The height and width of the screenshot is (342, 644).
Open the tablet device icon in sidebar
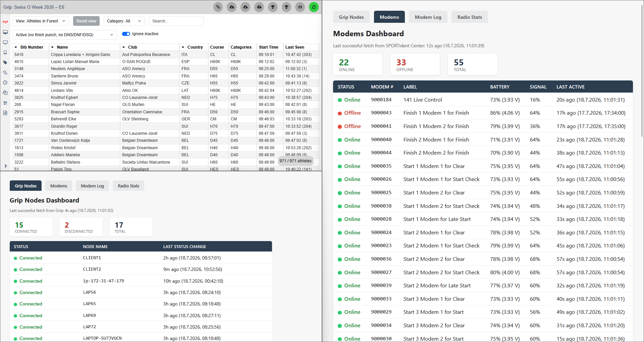5,52
